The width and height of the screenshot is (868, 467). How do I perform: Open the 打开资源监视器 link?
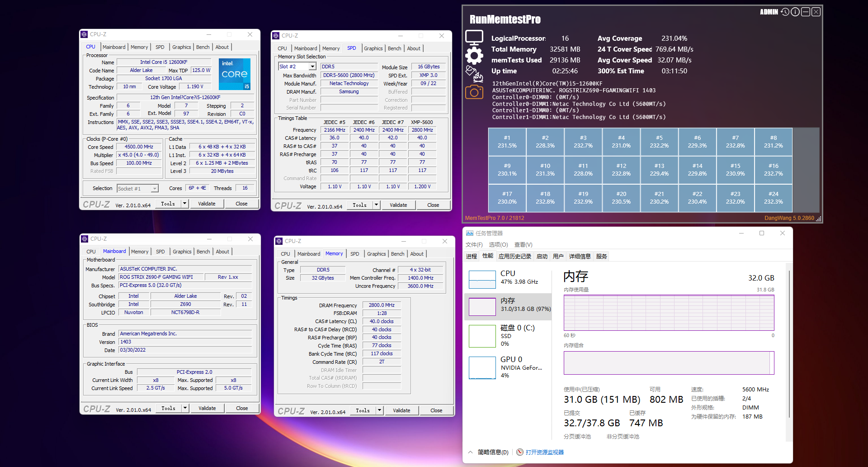click(x=545, y=452)
